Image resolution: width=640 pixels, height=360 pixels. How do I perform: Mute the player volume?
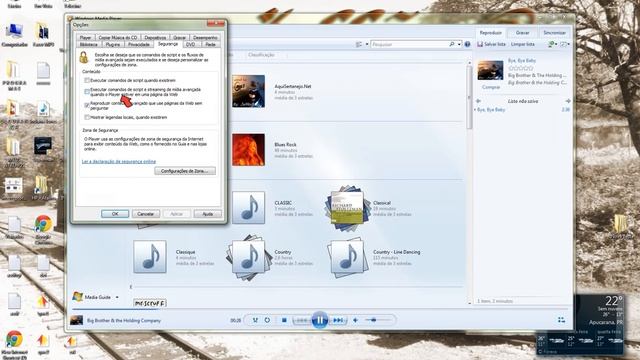[355, 320]
